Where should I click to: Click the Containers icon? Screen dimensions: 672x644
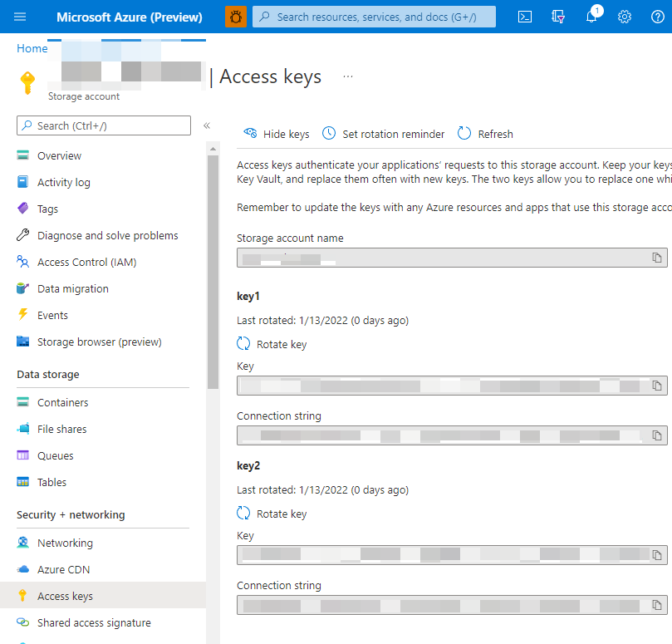click(x=22, y=402)
